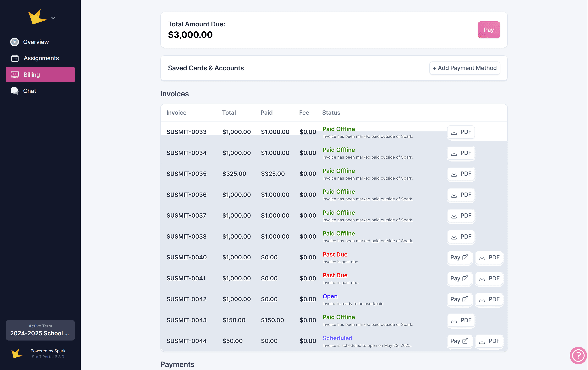The image size is (588, 370).
Task: Pay open invoice SUSMIT-0042
Action: pos(459,299)
